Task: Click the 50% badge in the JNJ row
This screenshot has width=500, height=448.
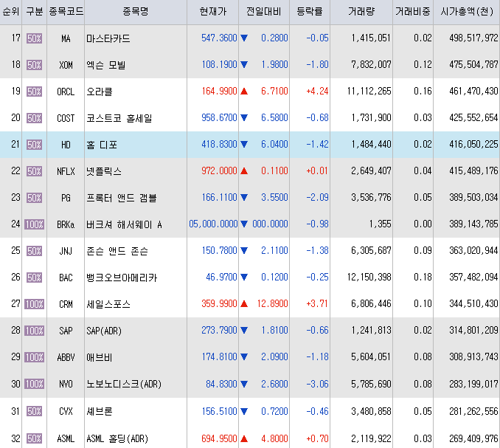Action: click(35, 251)
